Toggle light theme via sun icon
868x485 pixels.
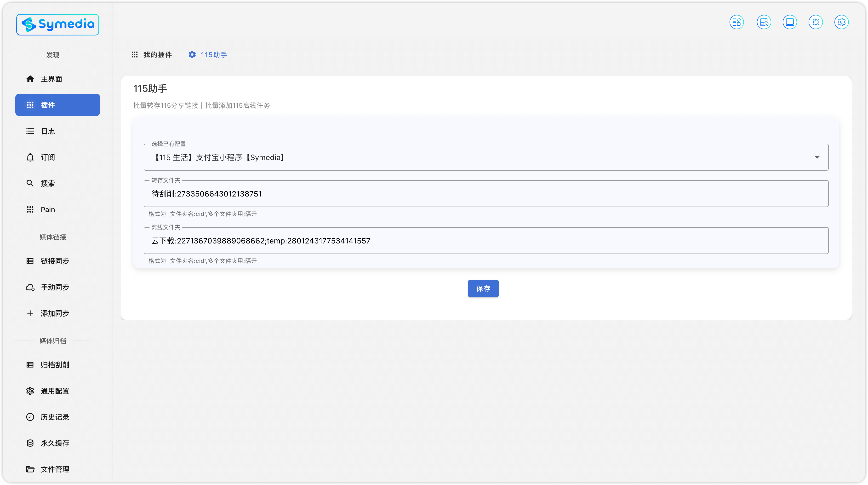click(x=816, y=22)
